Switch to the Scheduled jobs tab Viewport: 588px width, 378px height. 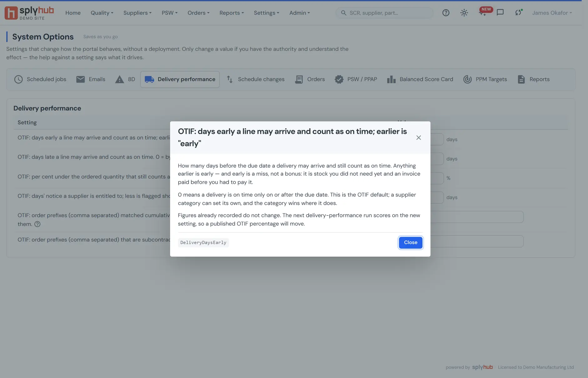(x=40, y=79)
